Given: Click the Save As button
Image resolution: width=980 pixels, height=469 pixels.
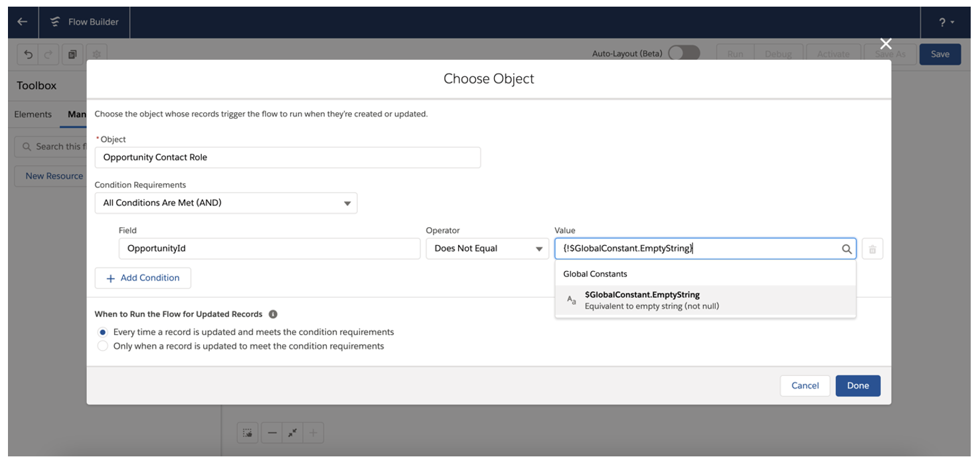Looking at the screenshot, I should 890,54.
